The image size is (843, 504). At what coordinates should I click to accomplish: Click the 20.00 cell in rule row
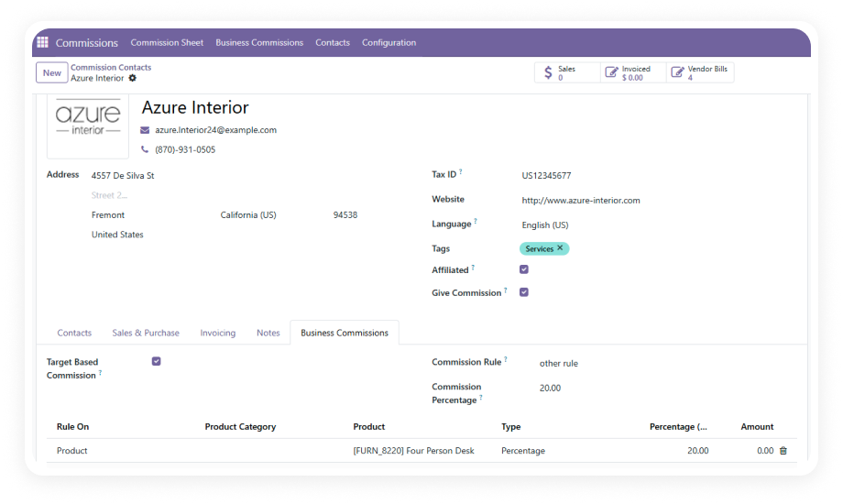(698, 451)
